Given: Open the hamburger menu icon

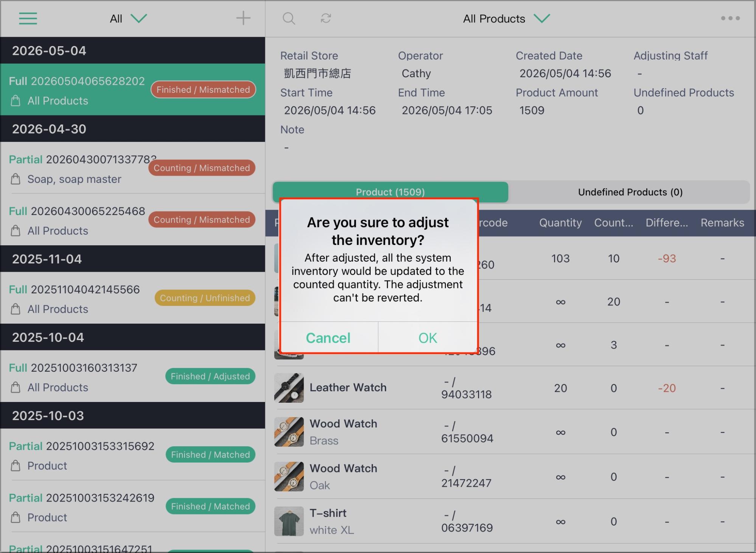Looking at the screenshot, I should (x=28, y=19).
